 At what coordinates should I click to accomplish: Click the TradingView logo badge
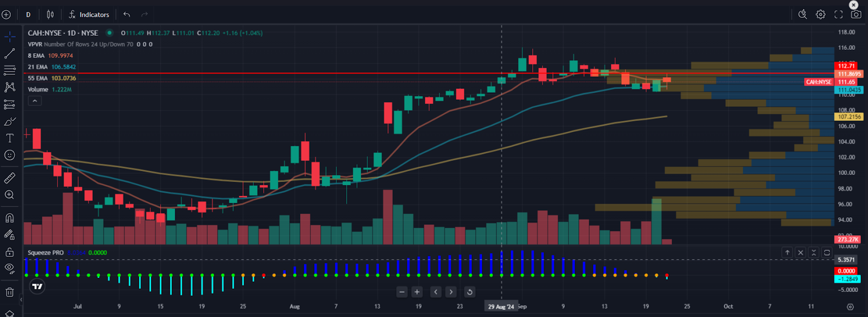point(37,287)
